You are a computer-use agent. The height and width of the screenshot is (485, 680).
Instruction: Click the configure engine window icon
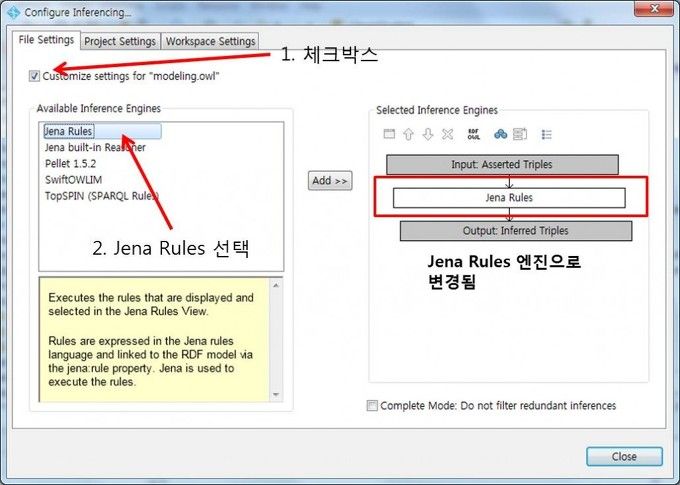389,134
